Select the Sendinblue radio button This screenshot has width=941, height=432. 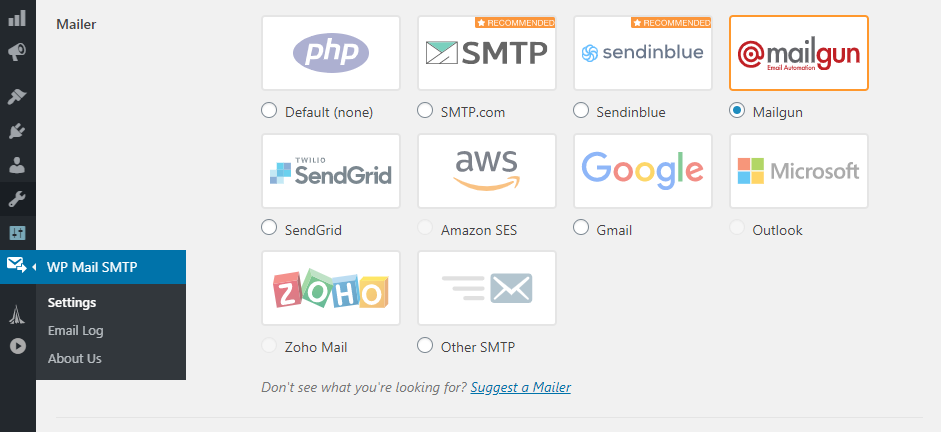click(581, 111)
